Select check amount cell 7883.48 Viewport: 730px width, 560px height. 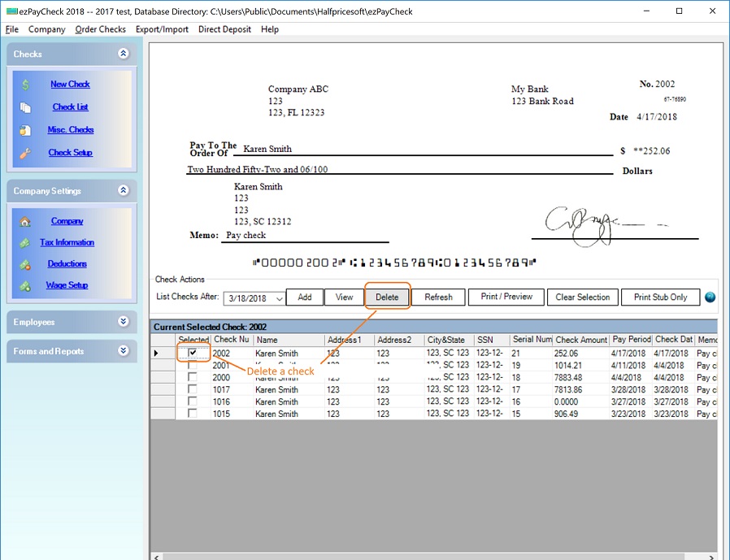coord(580,377)
